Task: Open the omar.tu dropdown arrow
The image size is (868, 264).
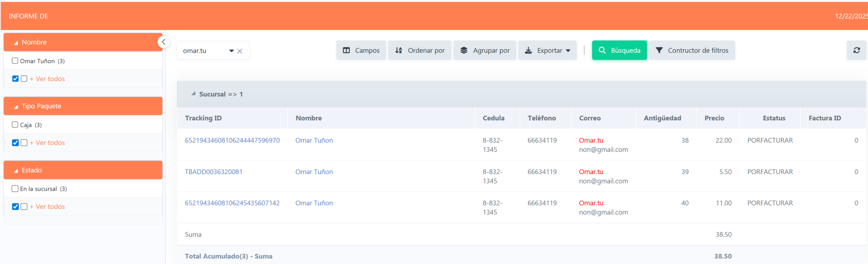Action: [x=231, y=51]
